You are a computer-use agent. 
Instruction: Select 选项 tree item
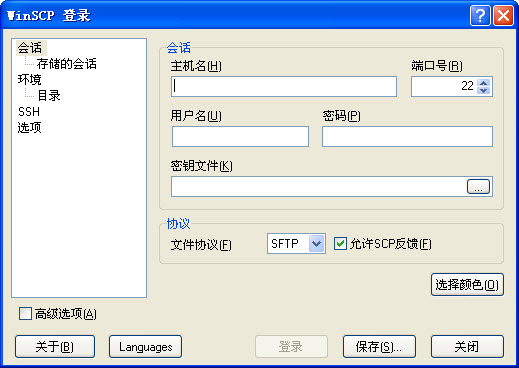29,127
